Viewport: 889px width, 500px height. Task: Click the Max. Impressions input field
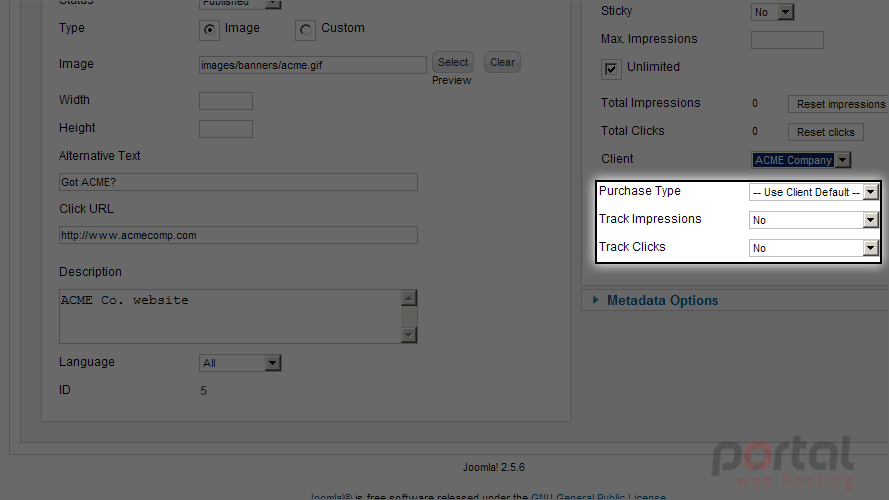coord(787,40)
